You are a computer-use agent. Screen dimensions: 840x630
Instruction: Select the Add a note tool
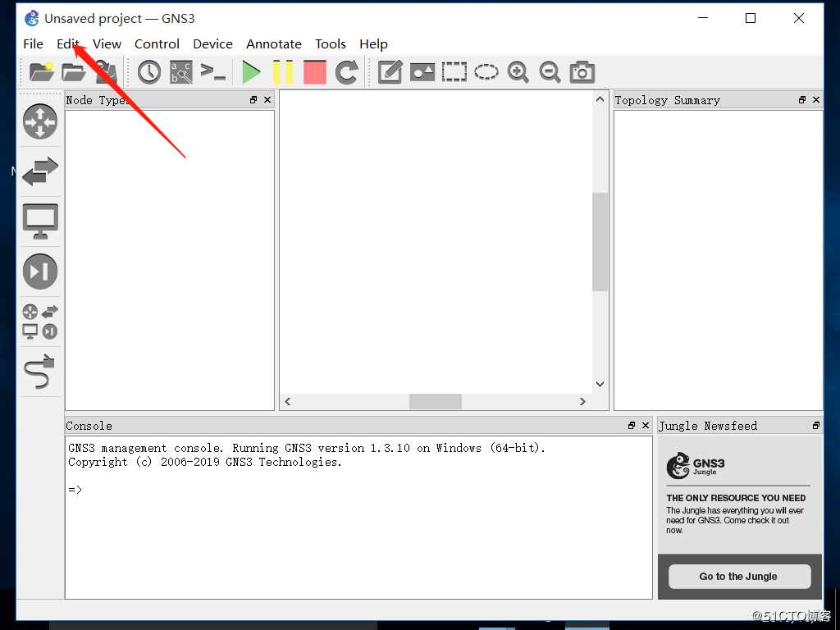coord(390,72)
